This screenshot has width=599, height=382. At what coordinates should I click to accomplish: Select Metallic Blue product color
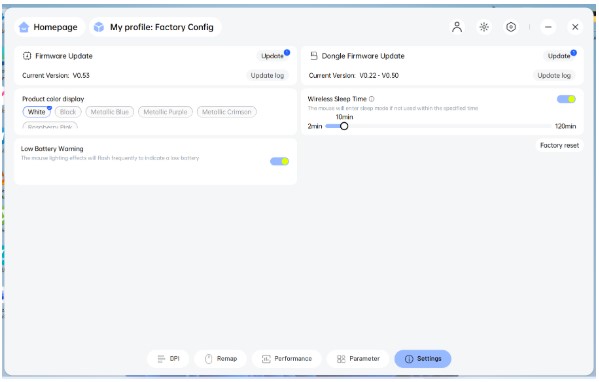tap(110, 112)
